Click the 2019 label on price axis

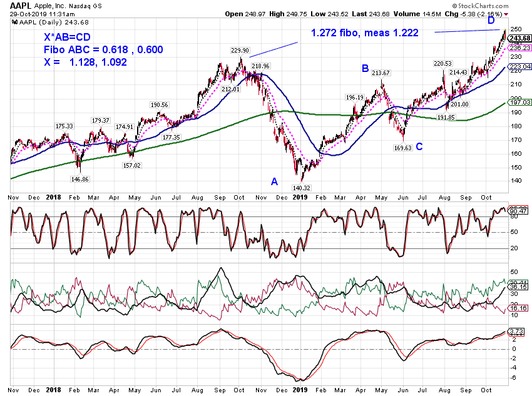click(300, 197)
